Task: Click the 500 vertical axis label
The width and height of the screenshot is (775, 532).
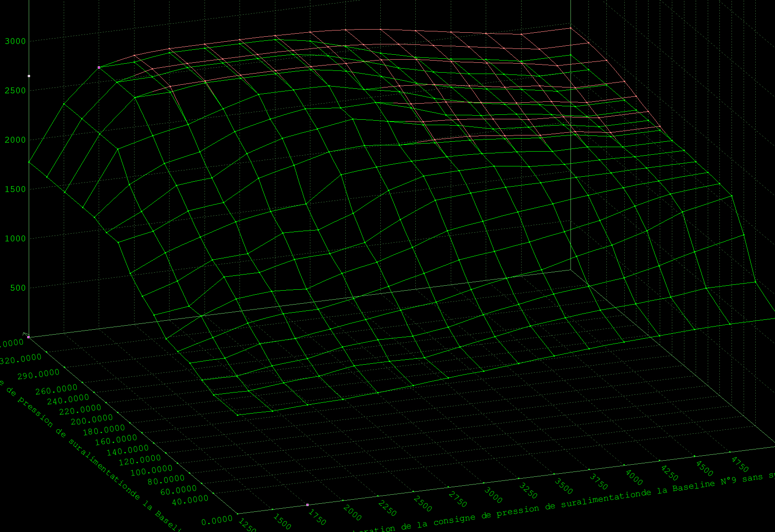Action: pos(18,288)
